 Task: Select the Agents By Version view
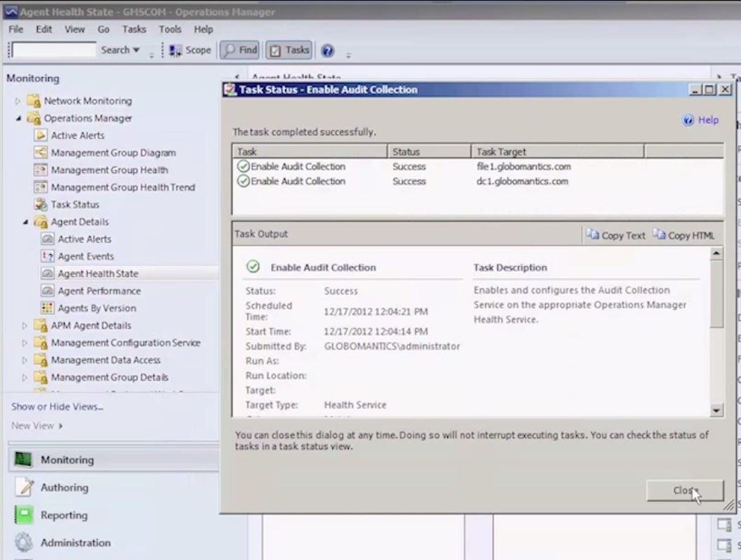(x=96, y=309)
